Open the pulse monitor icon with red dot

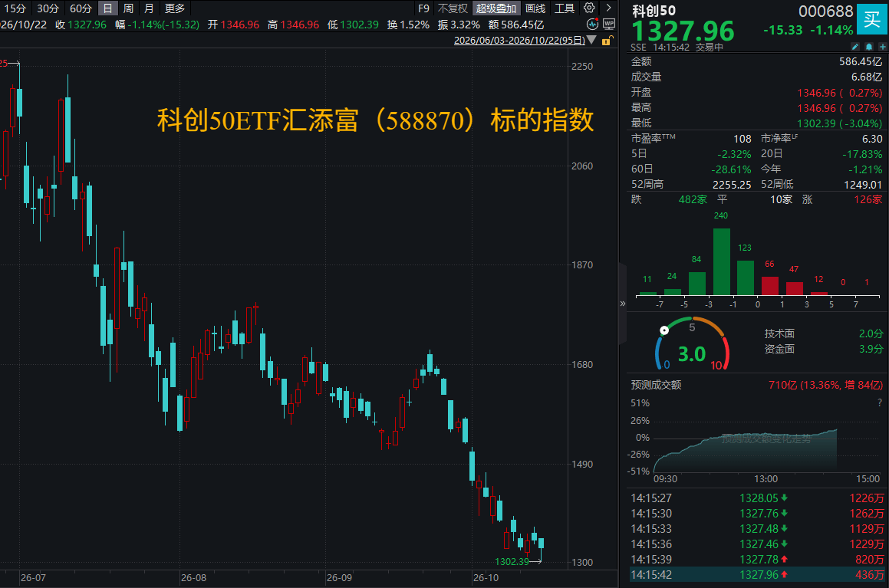[x=592, y=24]
